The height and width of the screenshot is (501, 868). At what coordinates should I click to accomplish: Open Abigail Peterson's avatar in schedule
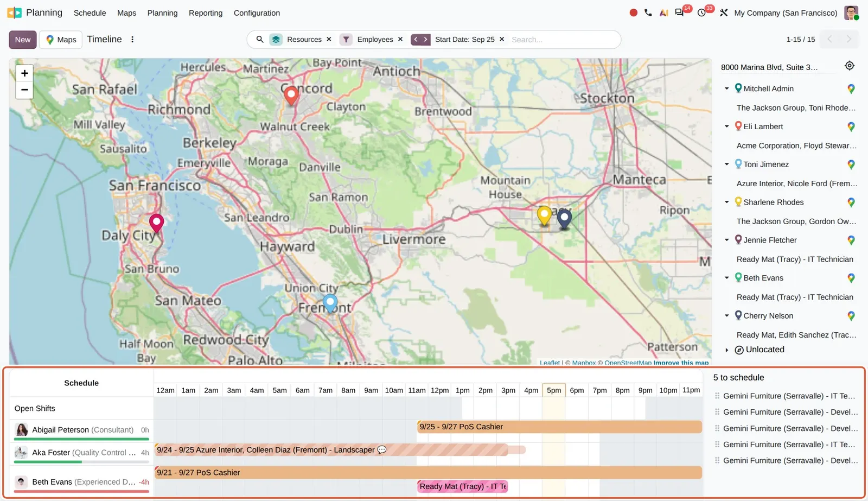pos(22,430)
